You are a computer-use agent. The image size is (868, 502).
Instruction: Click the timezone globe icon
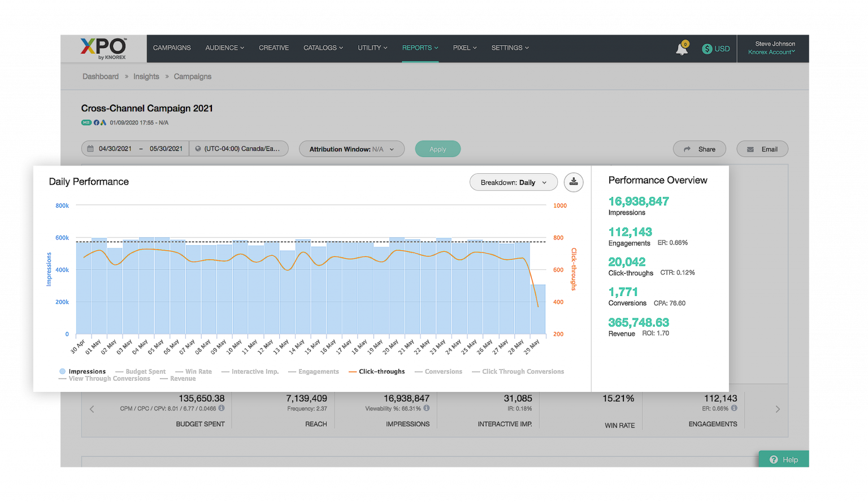coord(198,149)
